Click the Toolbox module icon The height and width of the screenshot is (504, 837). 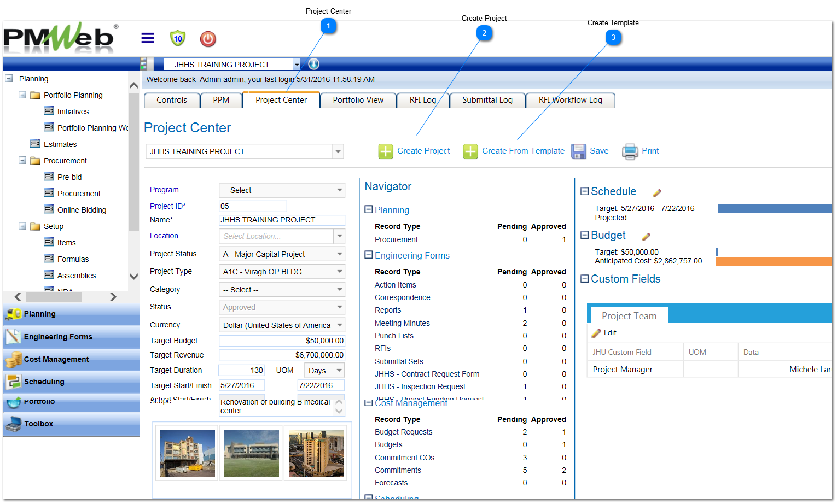(14, 424)
